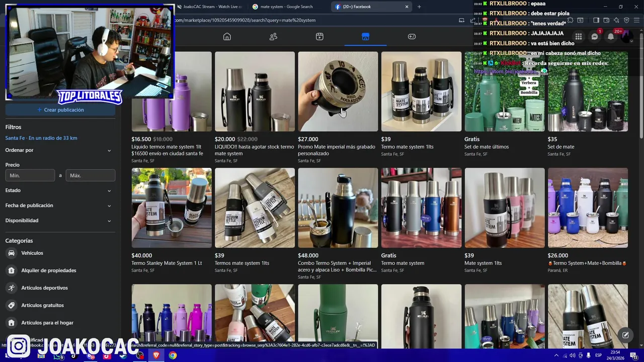Screen dimensions: 644x362
Task: Show hidden tray icons chevron
Action: click(x=556, y=355)
